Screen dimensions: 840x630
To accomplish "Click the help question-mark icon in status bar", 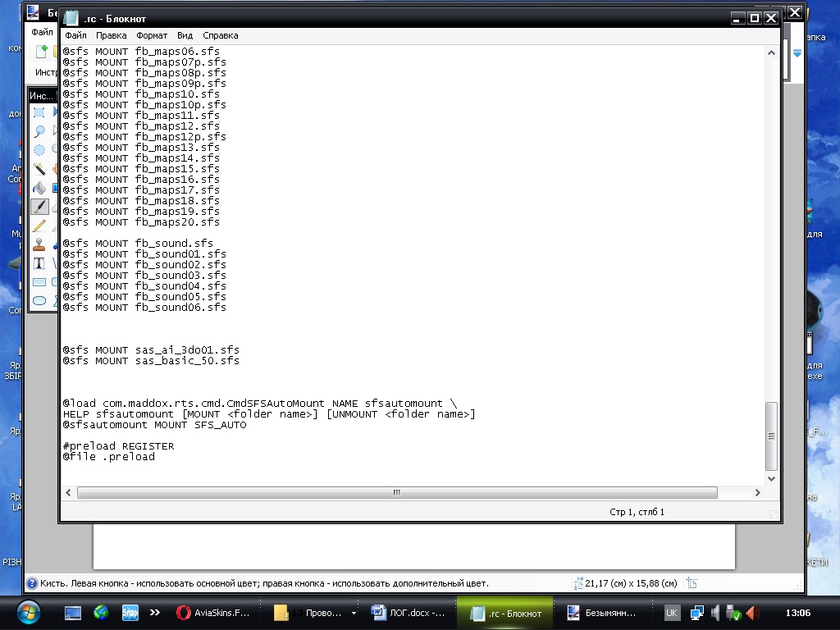I will [32, 583].
